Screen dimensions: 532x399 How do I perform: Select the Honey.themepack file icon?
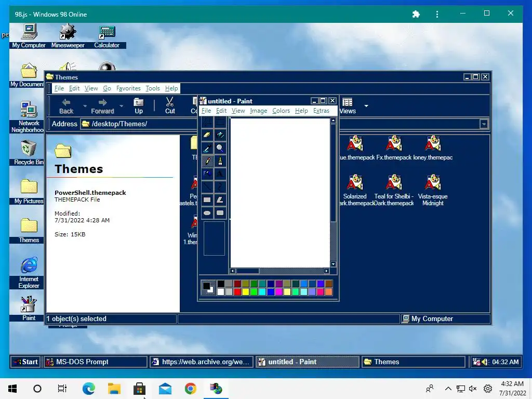[433, 148]
